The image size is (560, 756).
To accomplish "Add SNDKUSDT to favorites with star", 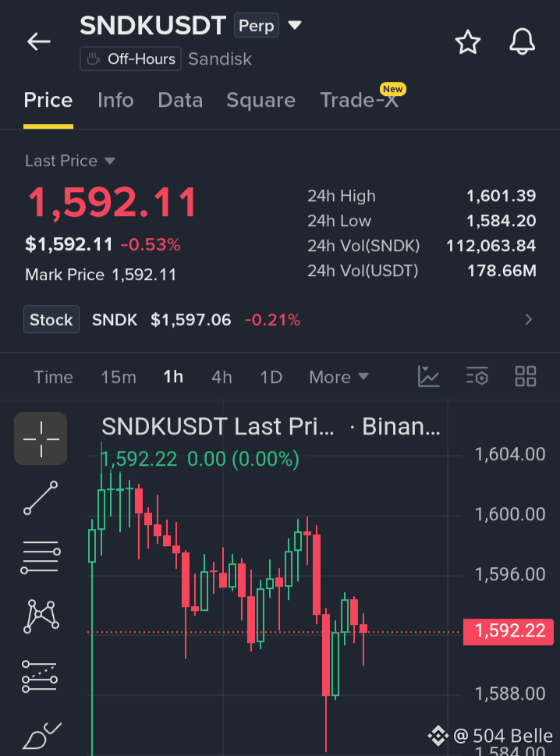I will 467,42.
